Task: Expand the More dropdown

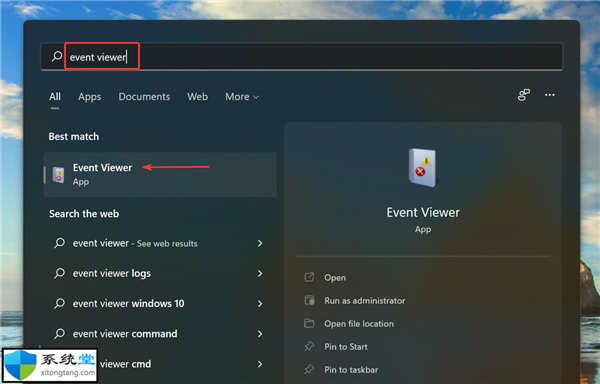Action: (242, 97)
